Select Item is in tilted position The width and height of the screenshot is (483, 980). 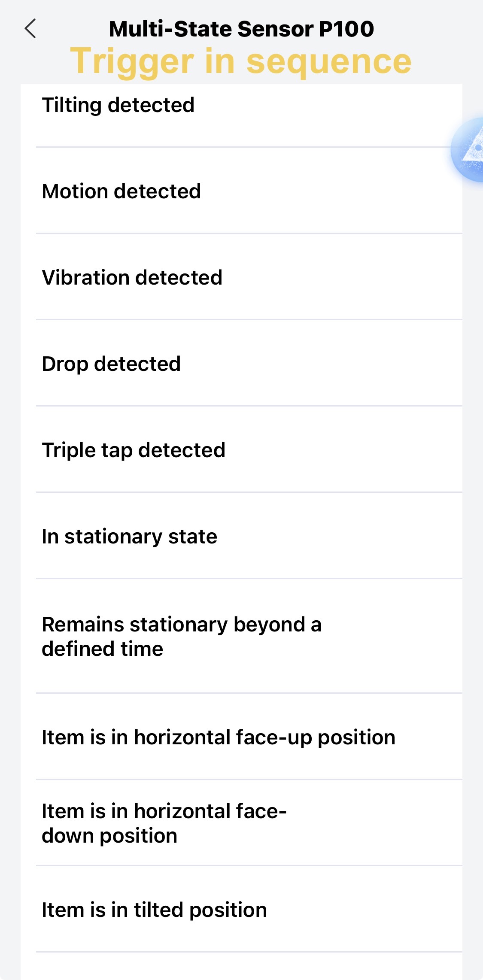[154, 910]
